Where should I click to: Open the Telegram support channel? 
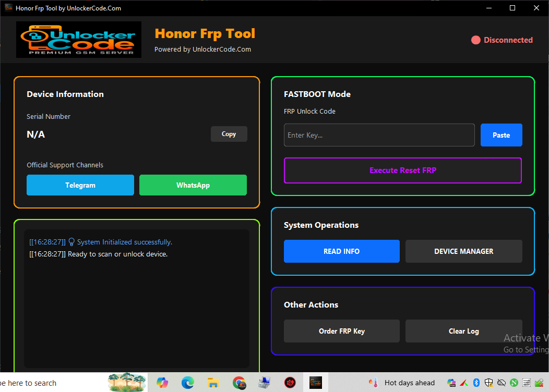click(80, 185)
